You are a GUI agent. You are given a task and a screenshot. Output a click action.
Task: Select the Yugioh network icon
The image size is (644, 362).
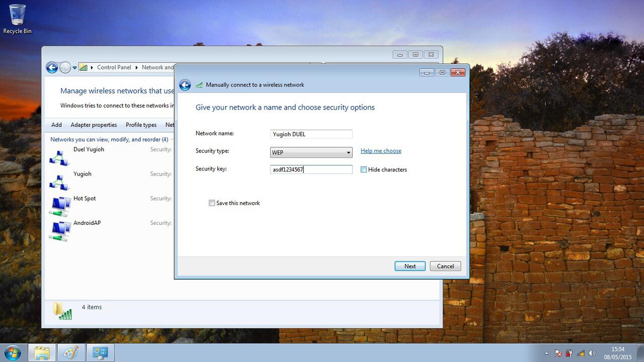[59, 182]
